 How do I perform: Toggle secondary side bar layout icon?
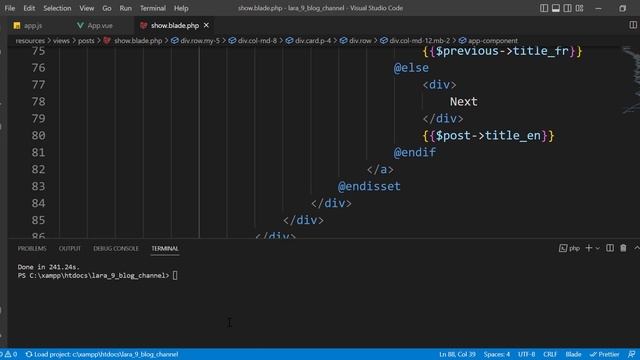pos(567,8)
